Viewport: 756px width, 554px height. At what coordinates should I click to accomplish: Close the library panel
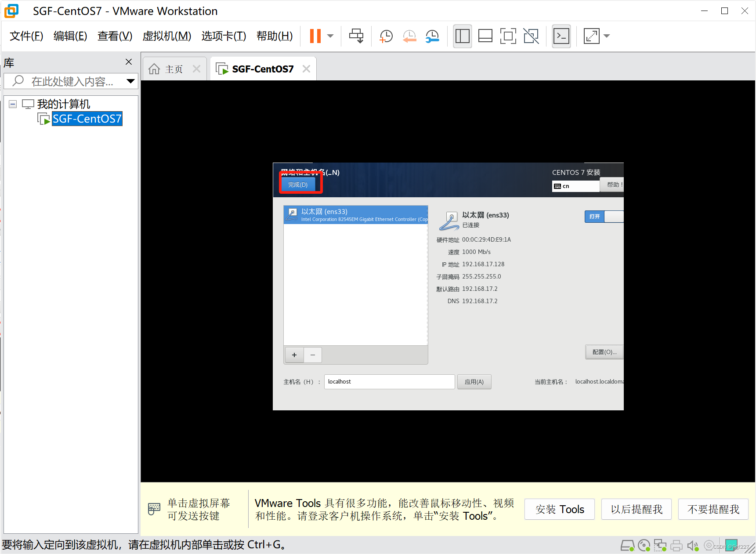(129, 62)
